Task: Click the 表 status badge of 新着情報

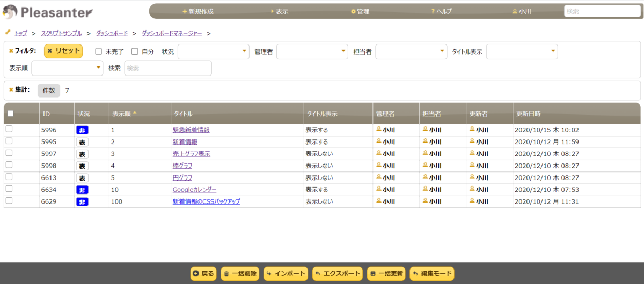Action: [82, 142]
